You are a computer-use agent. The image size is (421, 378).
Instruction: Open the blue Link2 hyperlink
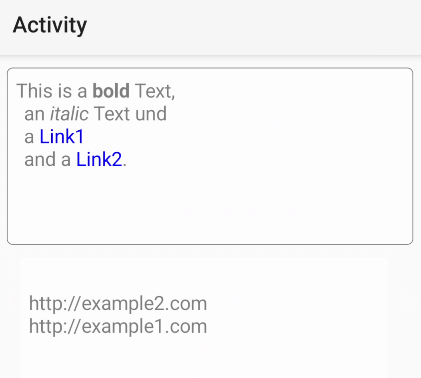[x=99, y=159]
